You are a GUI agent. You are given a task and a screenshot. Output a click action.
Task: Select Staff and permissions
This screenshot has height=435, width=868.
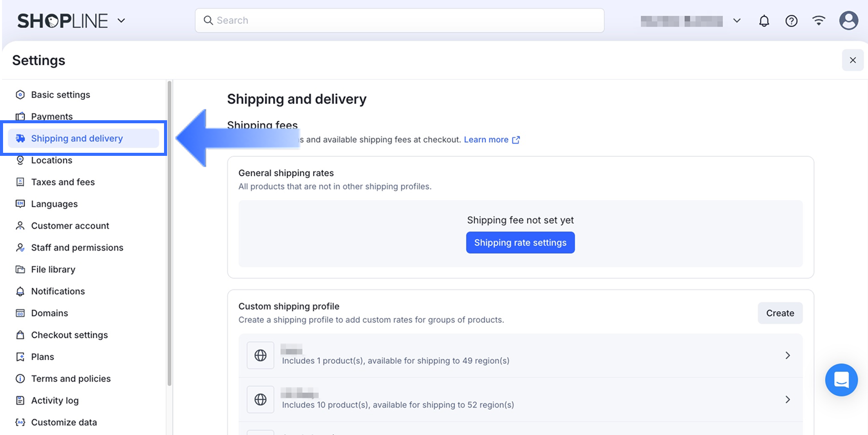77,248
